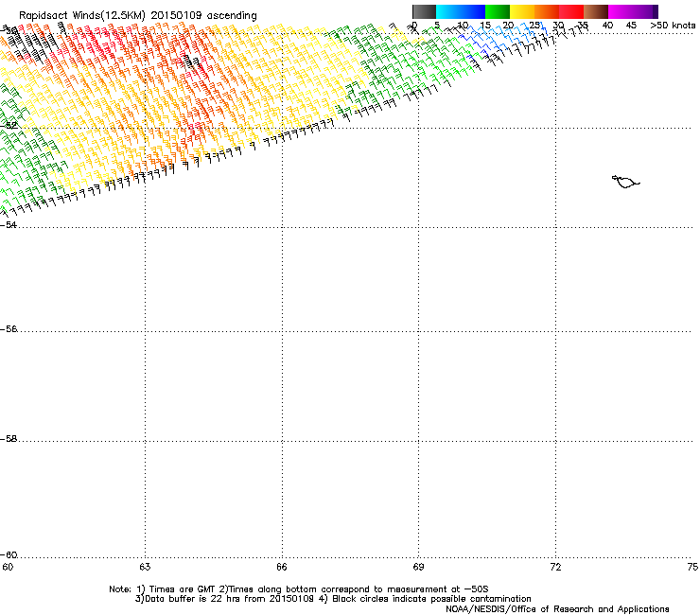Click the green 15-20 knots legend swatch
This screenshot has height=615, width=700.
(498, 11)
